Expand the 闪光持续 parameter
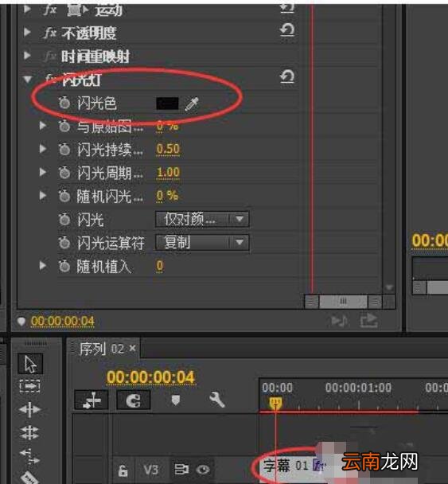 pyautogui.click(x=43, y=149)
